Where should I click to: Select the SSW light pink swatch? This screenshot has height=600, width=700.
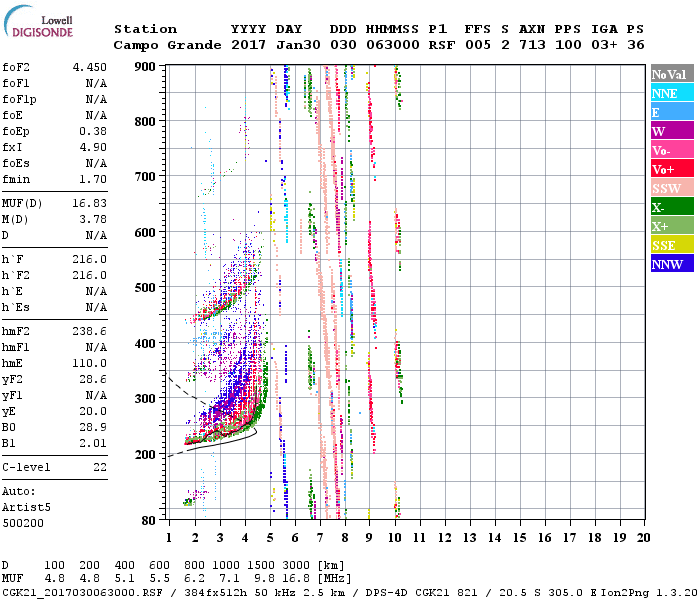coord(671,188)
